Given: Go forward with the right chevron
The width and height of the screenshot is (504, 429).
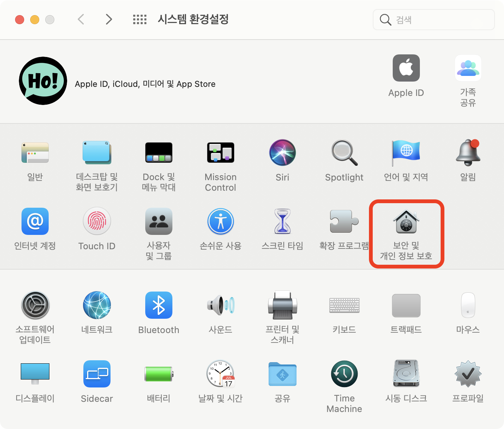Looking at the screenshot, I should point(109,19).
